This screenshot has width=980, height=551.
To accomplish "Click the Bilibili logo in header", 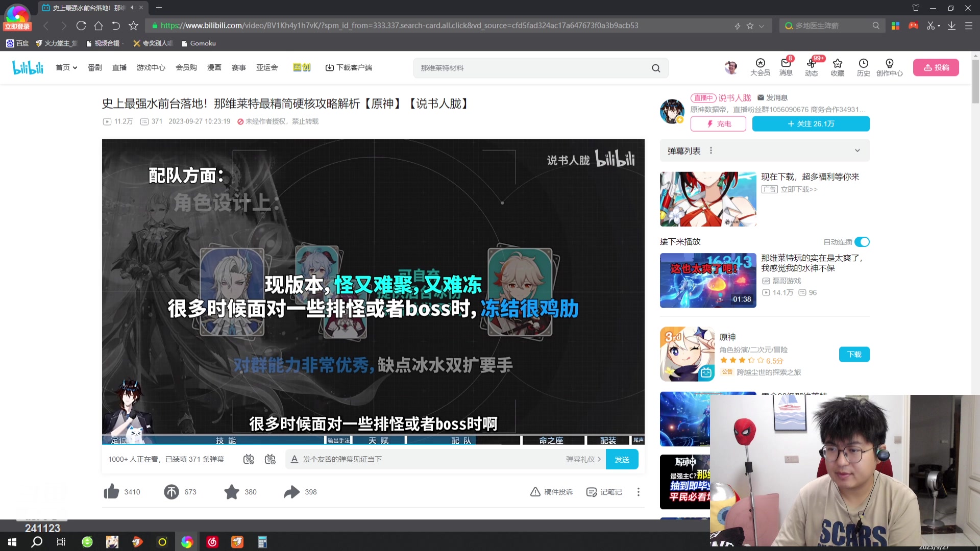I will click(28, 67).
